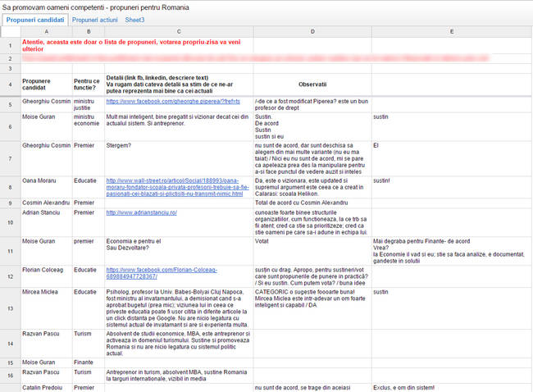The width and height of the screenshot is (533, 392).
Task: Select row 6 header
Action: pyautogui.click(x=10, y=127)
